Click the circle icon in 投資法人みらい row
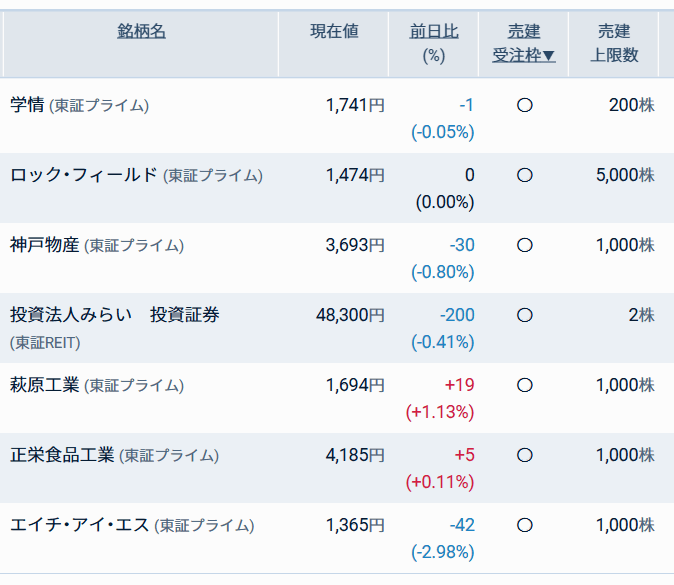 [x=524, y=315]
